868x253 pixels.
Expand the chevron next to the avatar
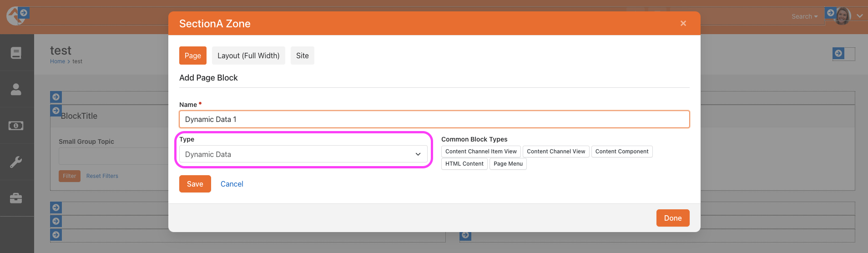(x=860, y=16)
